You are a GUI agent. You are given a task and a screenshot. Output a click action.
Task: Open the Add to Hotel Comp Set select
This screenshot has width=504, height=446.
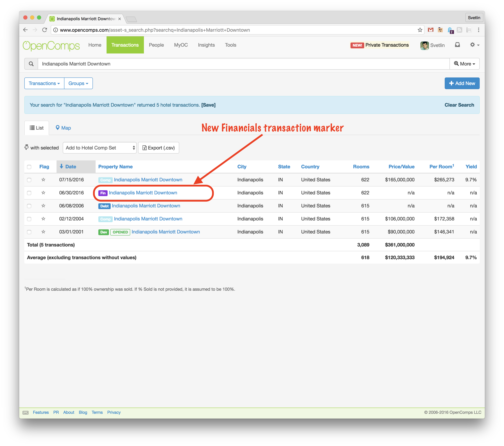click(x=100, y=148)
